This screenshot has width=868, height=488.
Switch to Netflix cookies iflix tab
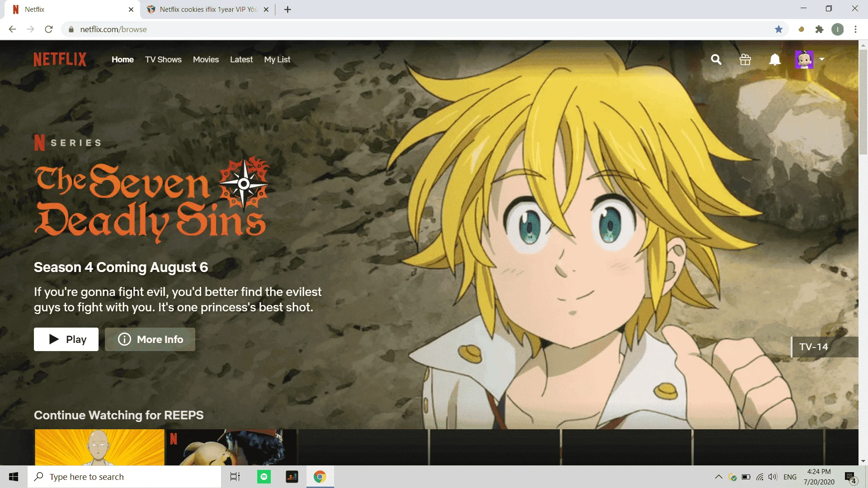coord(208,9)
